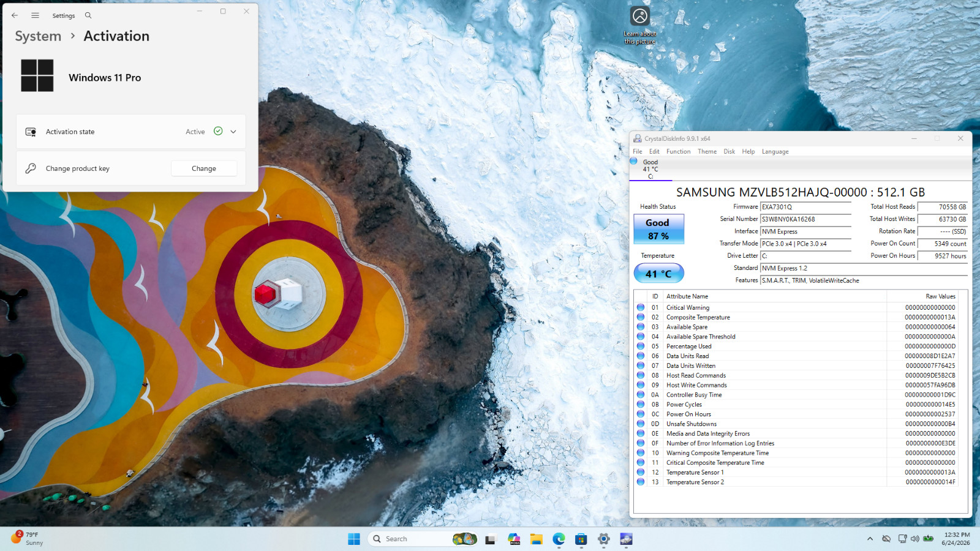Click the status icon for Power Cycles
This screenshot has width=980, height=551.
tap(641, 404)
